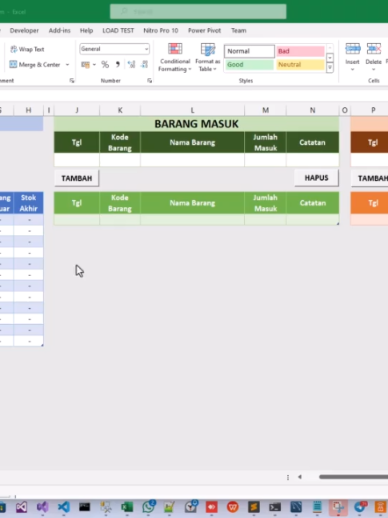Open the Snipping Tool taskbar icon
The width and height of the screenshot is (388, 518).
point(338,507)
